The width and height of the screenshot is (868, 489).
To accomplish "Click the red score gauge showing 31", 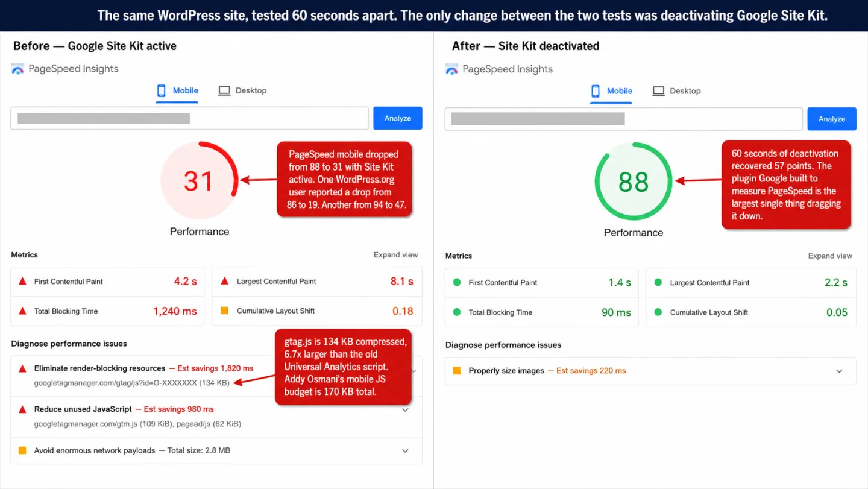I will tap(199, 180).
